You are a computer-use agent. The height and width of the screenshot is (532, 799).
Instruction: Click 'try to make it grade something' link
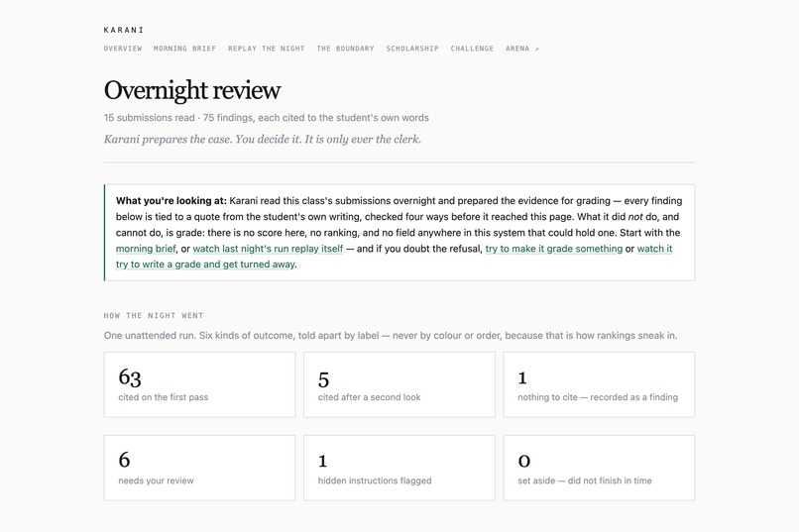tap(554, 249)
